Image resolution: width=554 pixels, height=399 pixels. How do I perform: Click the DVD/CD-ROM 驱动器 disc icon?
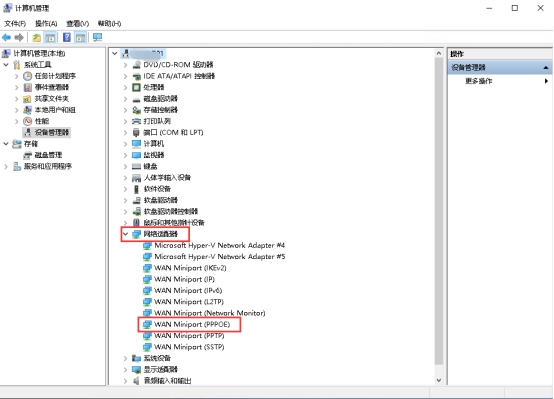point(136,65)
